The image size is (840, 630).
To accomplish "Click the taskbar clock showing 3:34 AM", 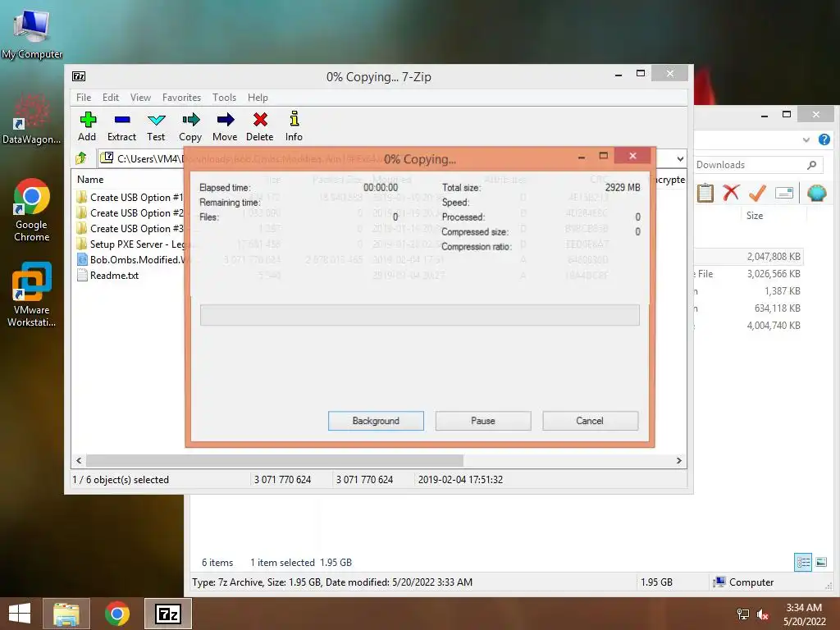I will (x=804, y=614).
